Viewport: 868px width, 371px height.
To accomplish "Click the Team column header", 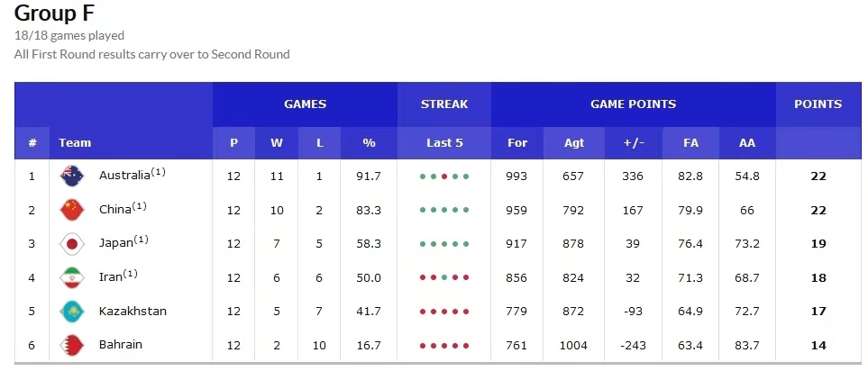I will 75,142.
